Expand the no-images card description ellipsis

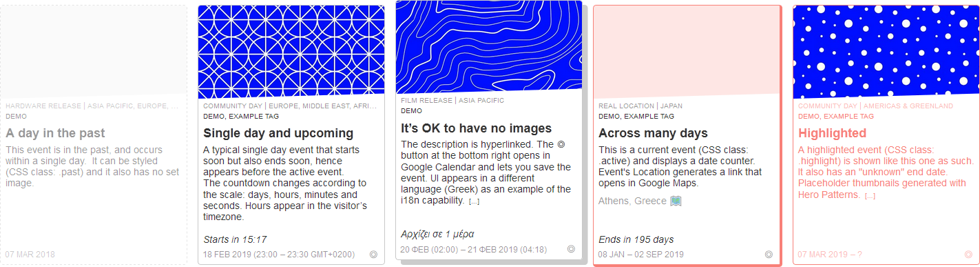pyautogui.click(x=474, y=201)
